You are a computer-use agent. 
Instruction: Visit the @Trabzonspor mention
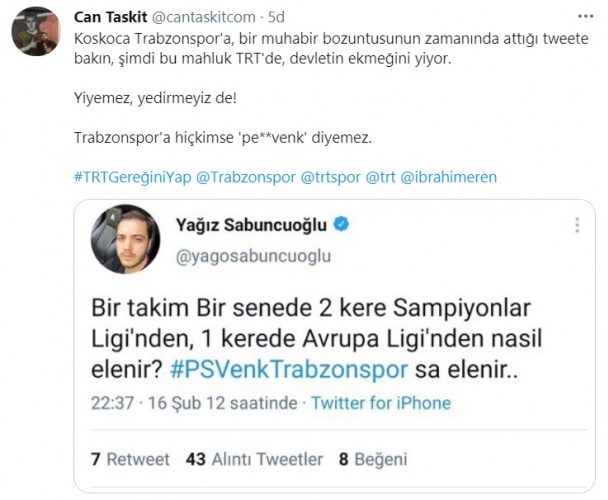point(246,177)
